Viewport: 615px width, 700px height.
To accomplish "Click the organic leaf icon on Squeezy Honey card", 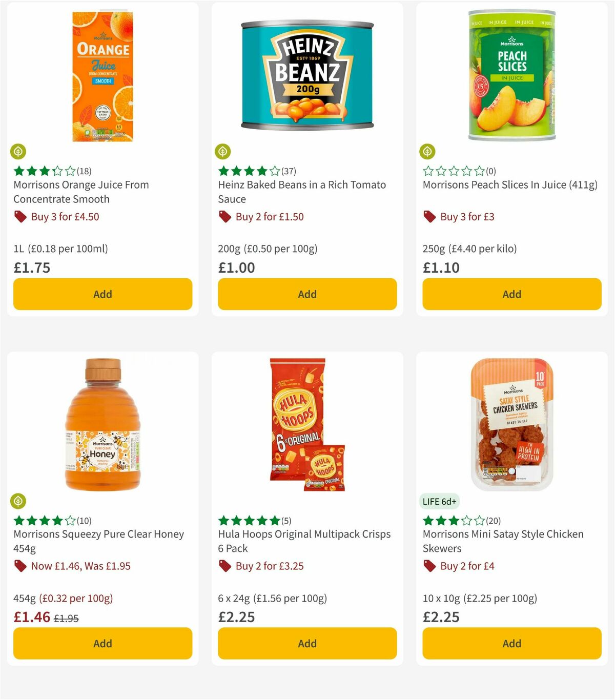I will click(18, 501).
